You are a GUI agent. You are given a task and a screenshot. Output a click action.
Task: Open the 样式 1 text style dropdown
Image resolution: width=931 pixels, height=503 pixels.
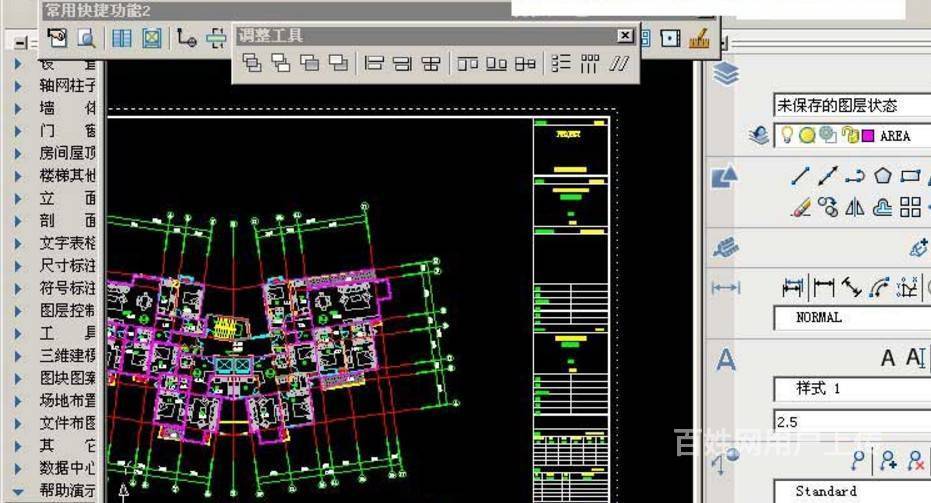click(x=850, y=389)
